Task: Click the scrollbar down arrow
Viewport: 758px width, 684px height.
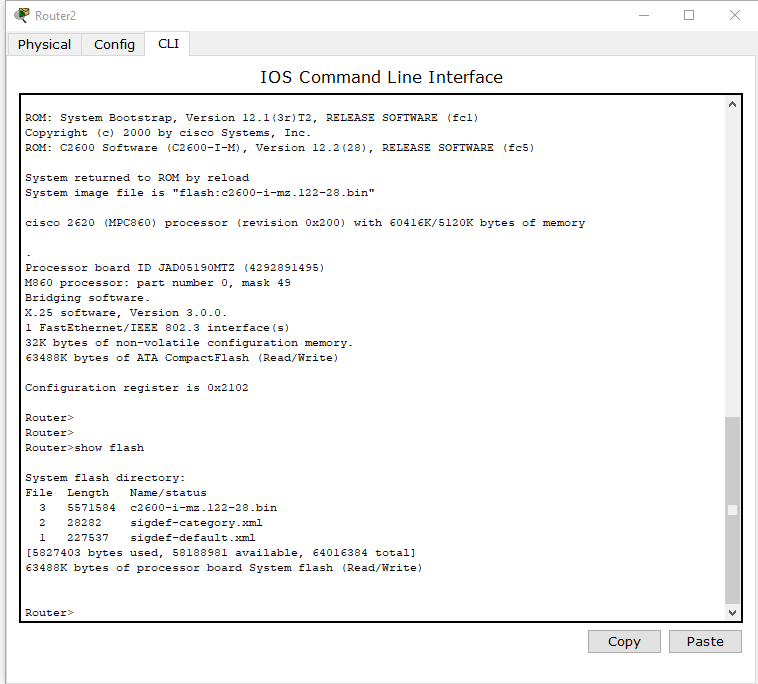Action: click(732, 612)
